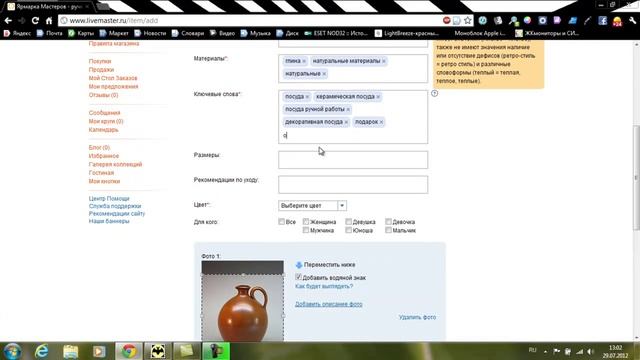Screen dimensions: 640x360
Task: Check the 'Девочка' checkbox
Action: tap(388, 222)
